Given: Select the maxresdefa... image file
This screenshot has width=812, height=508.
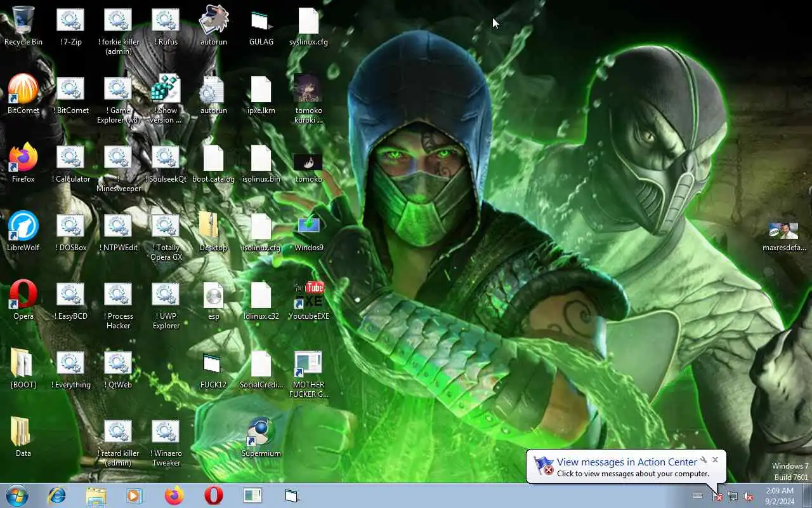Looking at the screenshot, I should pyautogui.click(x=785, y=236).
